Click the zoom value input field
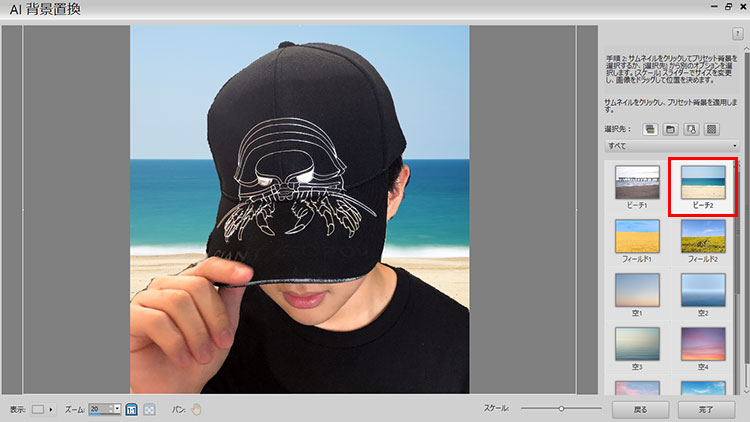The height and width of the screenshot is (422, 750). pyautogui.click(x=98, y=409)
